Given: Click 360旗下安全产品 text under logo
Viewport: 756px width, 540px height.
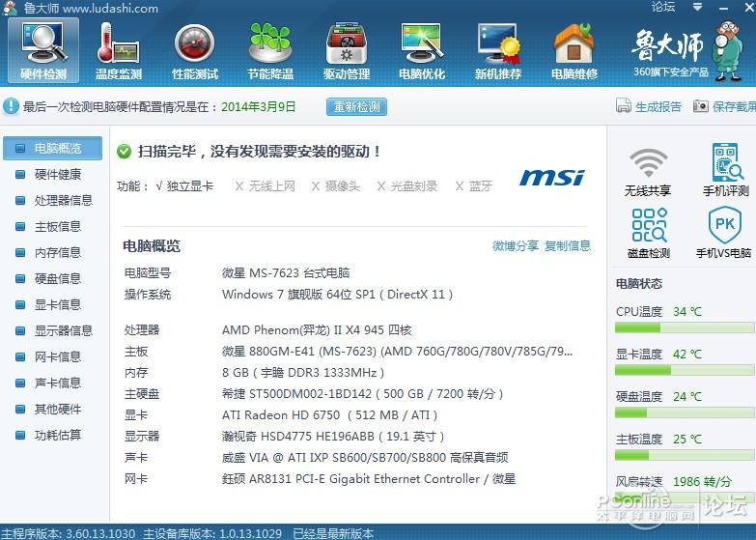Looking at the screenshot, I should pyautogui.click(x=671, y=72).
